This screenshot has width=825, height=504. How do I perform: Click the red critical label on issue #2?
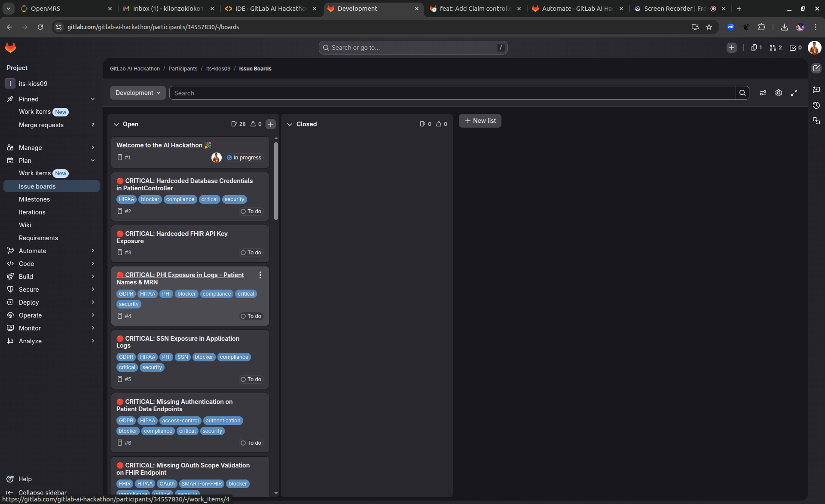[209, 199]
